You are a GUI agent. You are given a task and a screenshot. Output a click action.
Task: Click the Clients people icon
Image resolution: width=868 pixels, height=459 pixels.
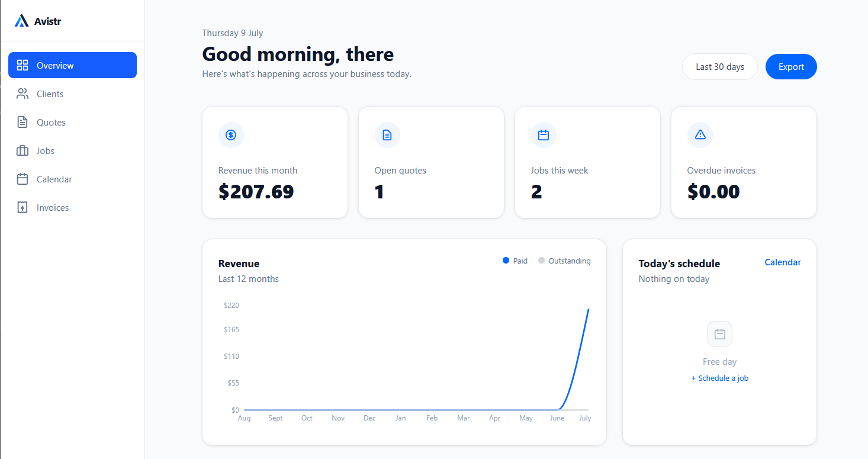(22, 94)
